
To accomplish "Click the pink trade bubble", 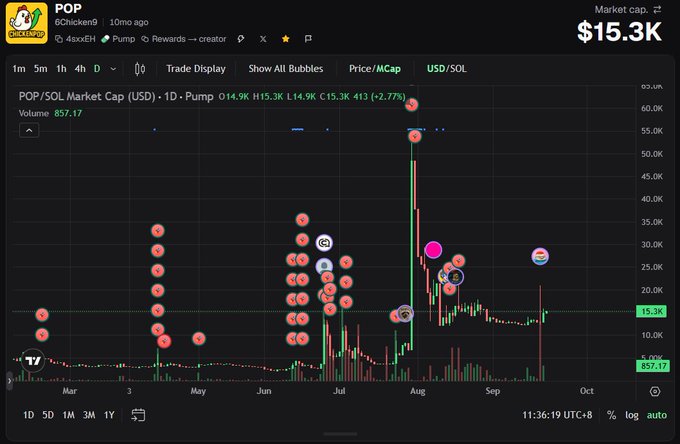I will (x=433, y=250).
